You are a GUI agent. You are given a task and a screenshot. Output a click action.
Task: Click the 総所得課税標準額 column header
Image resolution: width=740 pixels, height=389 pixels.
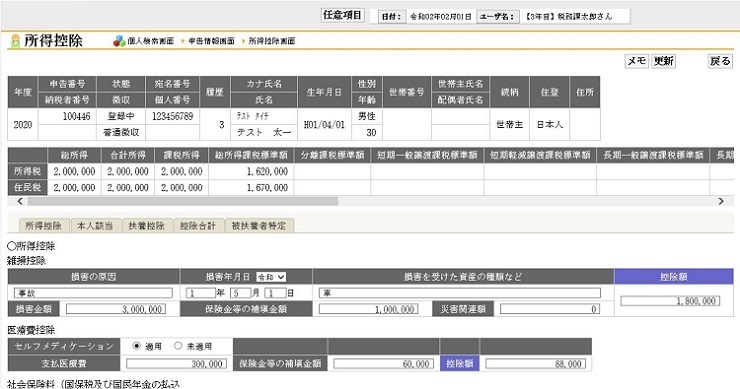coord(251,155)
